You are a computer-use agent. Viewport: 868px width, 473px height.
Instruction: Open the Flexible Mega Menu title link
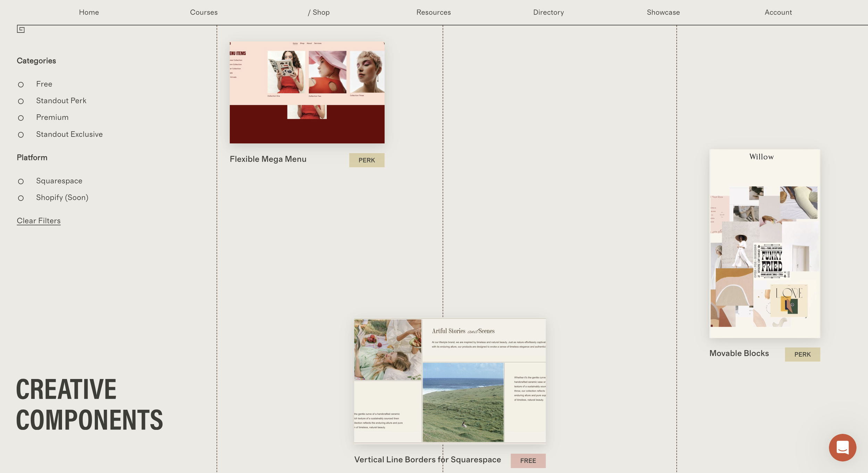(x=268, y=159)
